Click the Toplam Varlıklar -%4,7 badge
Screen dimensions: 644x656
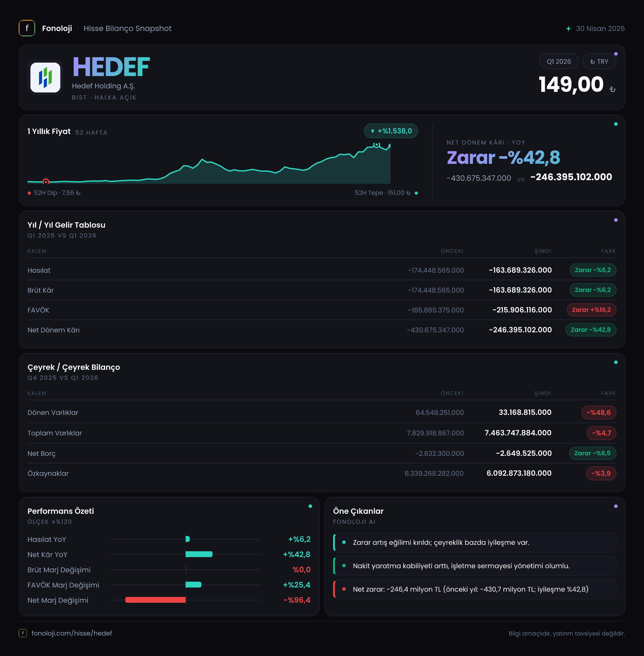601,433
